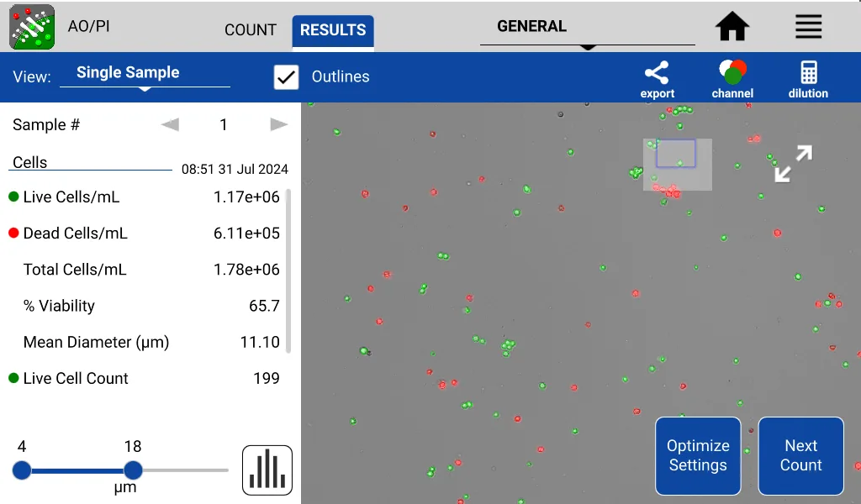
Task: Switch to the COUNT tab
Action: point(250,29)
